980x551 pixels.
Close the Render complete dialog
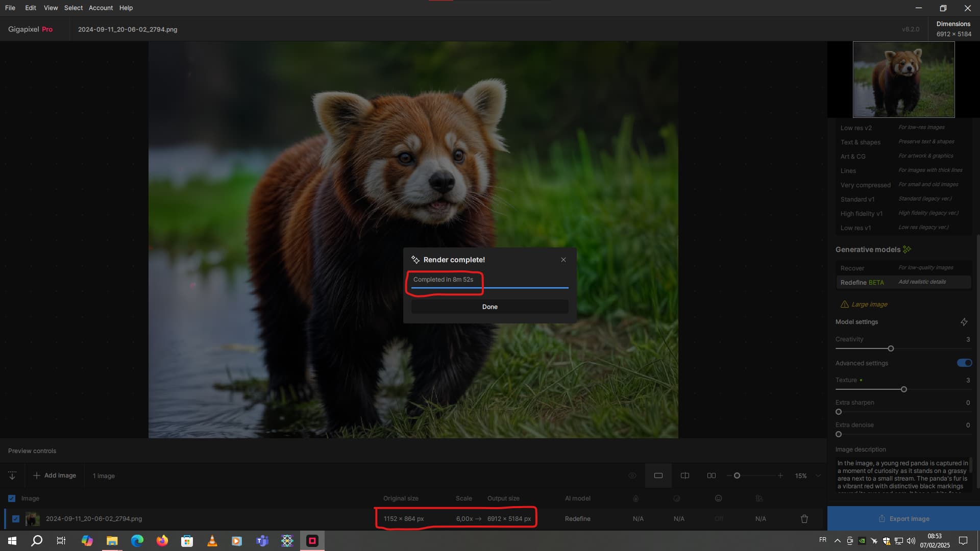pyautogui.click(x=563, y=260)
